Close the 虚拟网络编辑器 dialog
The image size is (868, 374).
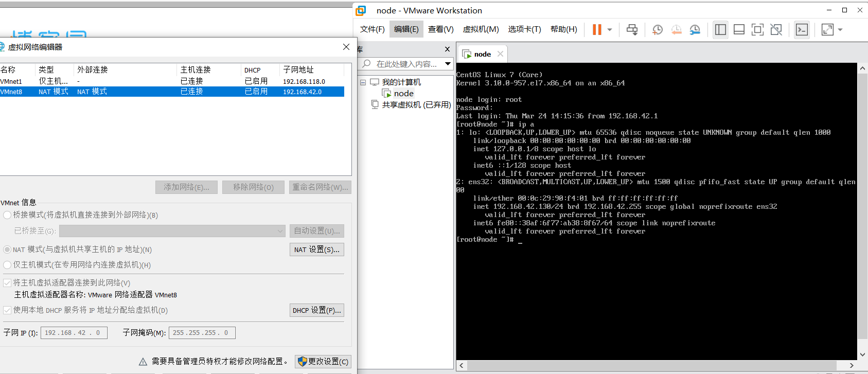(346, 47)
